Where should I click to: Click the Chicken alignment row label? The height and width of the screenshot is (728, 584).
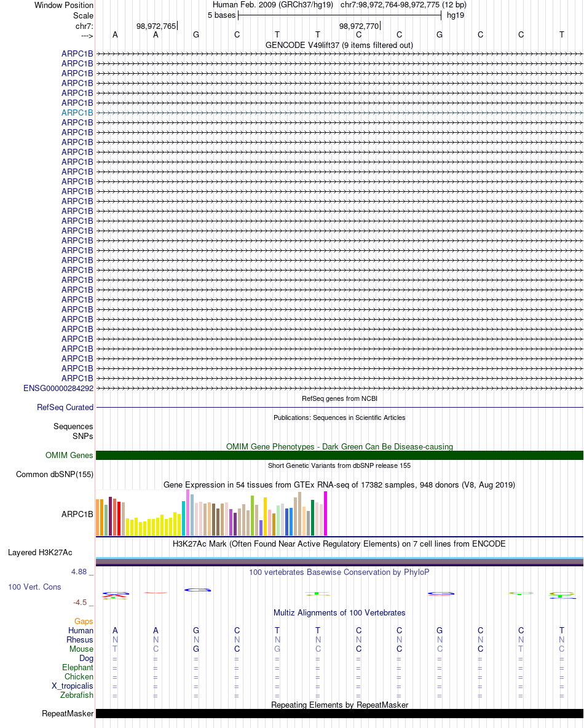(79, 677)
